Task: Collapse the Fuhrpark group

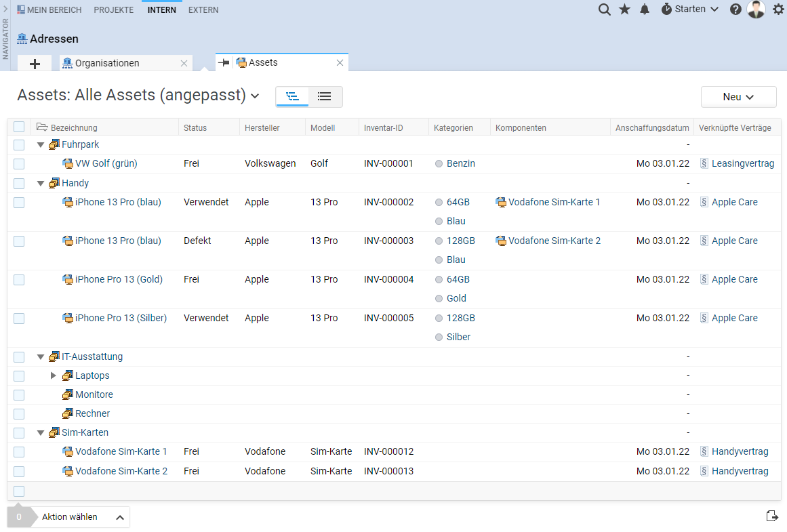Action: point(41,145)
